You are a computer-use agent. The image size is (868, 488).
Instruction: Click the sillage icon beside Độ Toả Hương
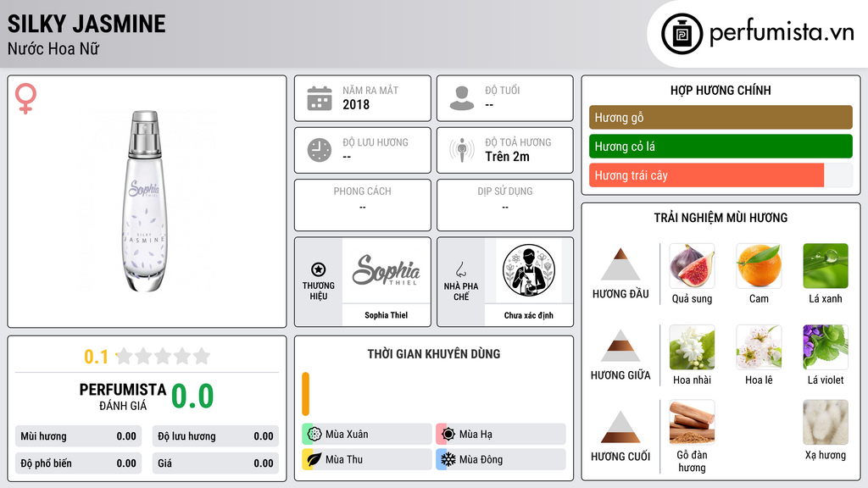click(462, 150)
